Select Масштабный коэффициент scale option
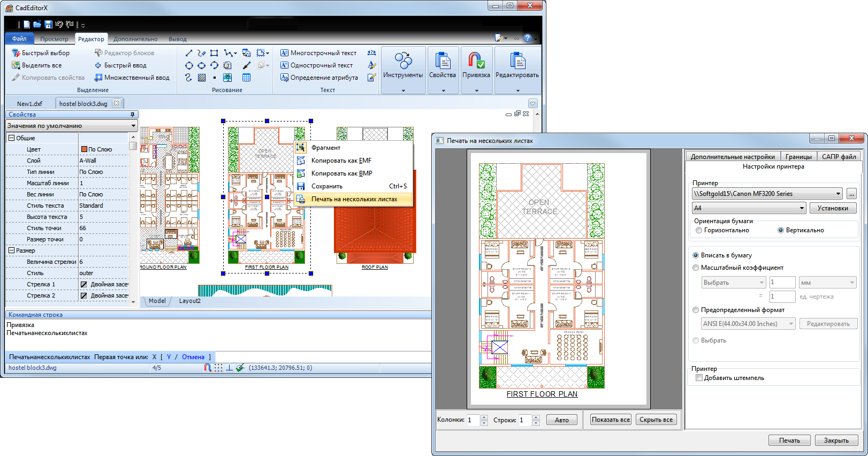This screenshot has height=456, width=868. [696, 268]
